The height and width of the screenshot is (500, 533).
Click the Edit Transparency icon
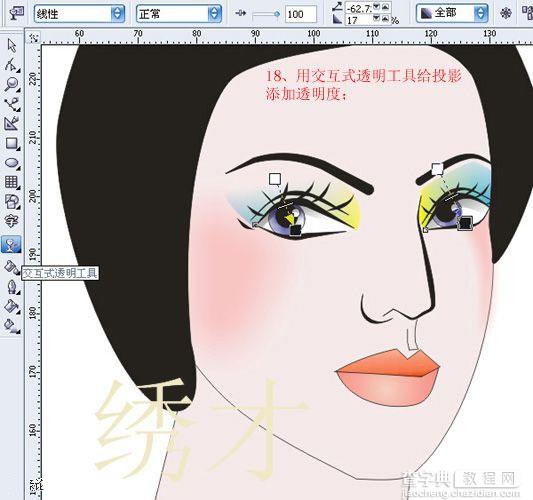(16, 13)
